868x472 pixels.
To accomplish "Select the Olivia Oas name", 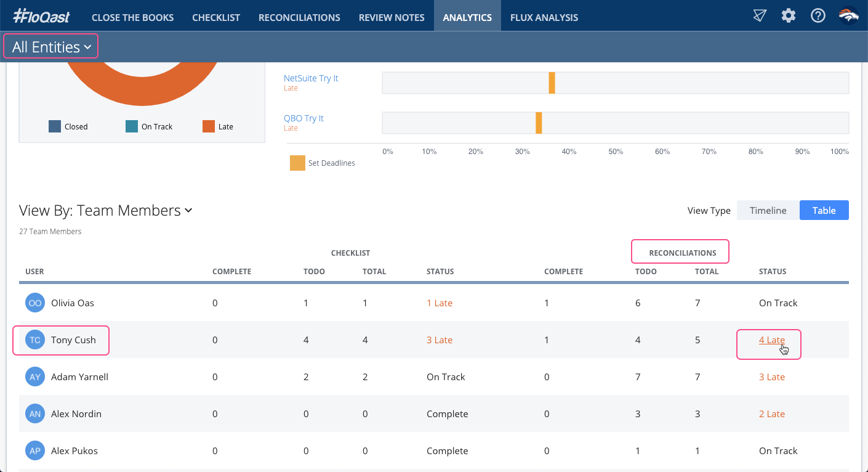I will click(73, 303).
